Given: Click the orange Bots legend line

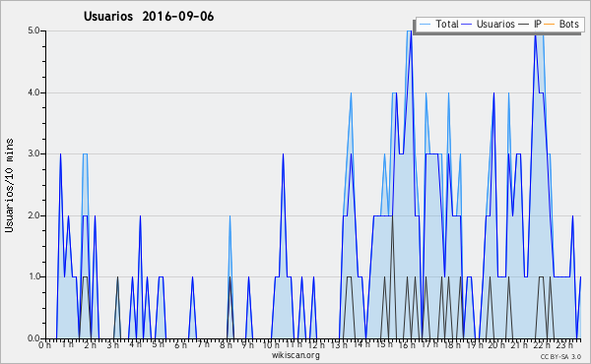Looking at the screenshot, I should tap(550, 25).
